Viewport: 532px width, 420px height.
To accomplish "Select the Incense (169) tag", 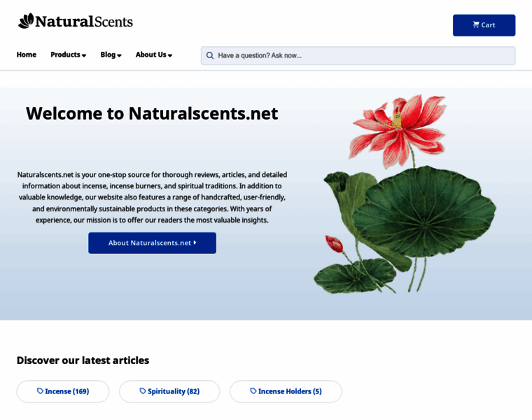I will click(63, 391).
